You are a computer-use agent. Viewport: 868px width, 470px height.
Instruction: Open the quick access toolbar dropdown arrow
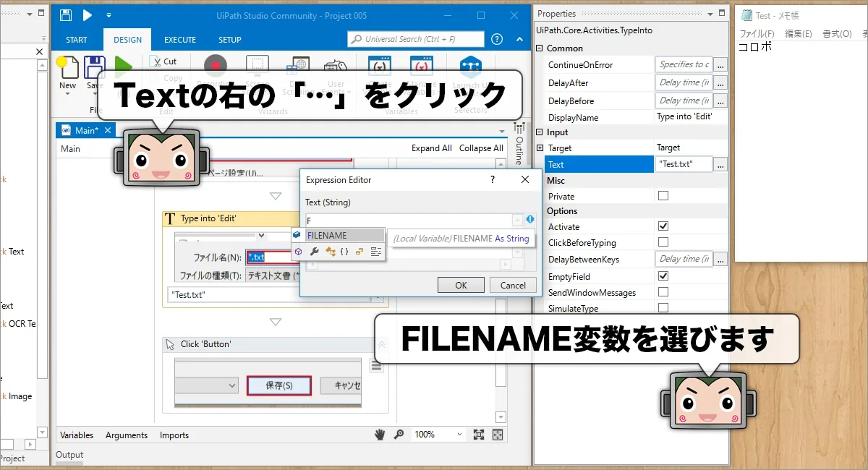[x=109, y=15]
